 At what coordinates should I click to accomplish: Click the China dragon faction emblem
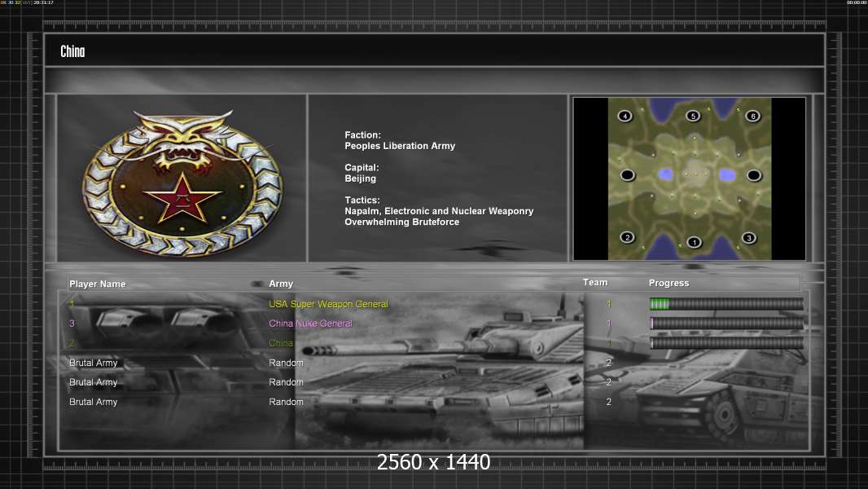(x=182, y=183)
